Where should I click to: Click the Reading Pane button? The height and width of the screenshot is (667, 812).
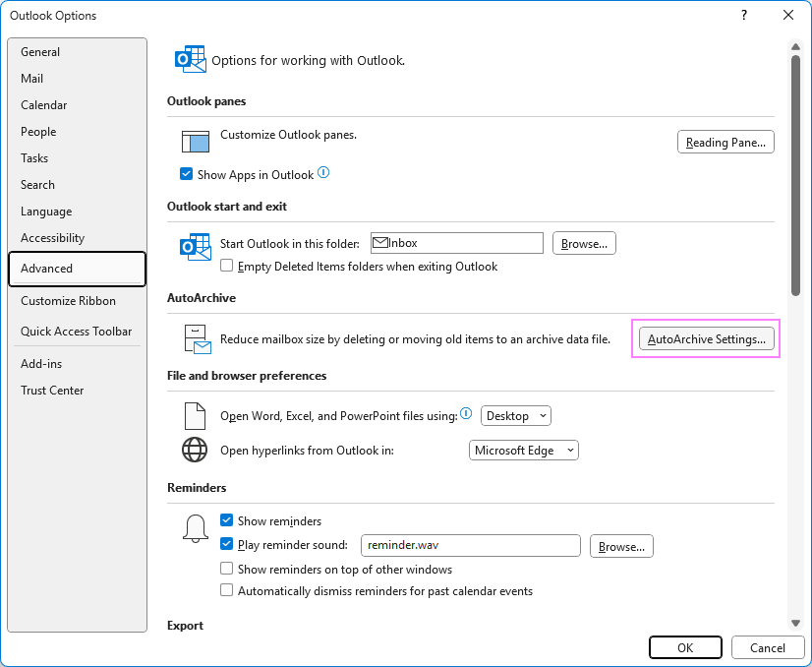(x=725, y=142)
